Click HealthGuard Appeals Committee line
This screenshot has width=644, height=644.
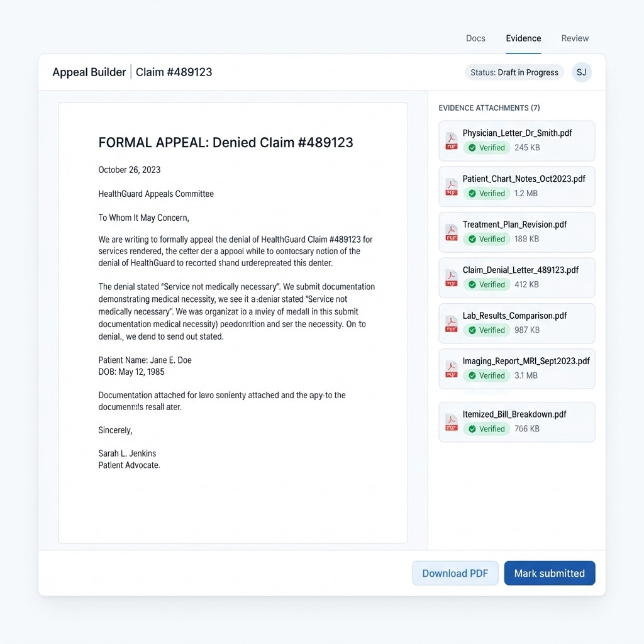coord(156,194)
